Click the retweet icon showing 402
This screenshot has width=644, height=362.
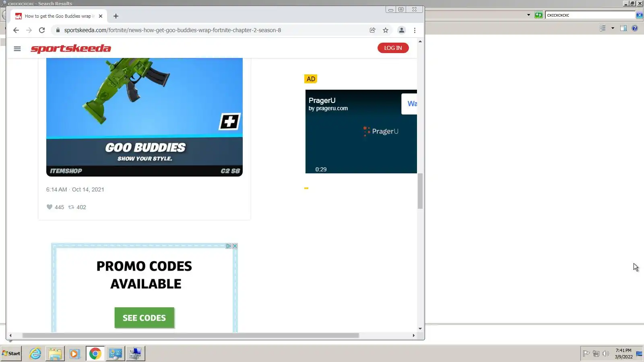71,207
